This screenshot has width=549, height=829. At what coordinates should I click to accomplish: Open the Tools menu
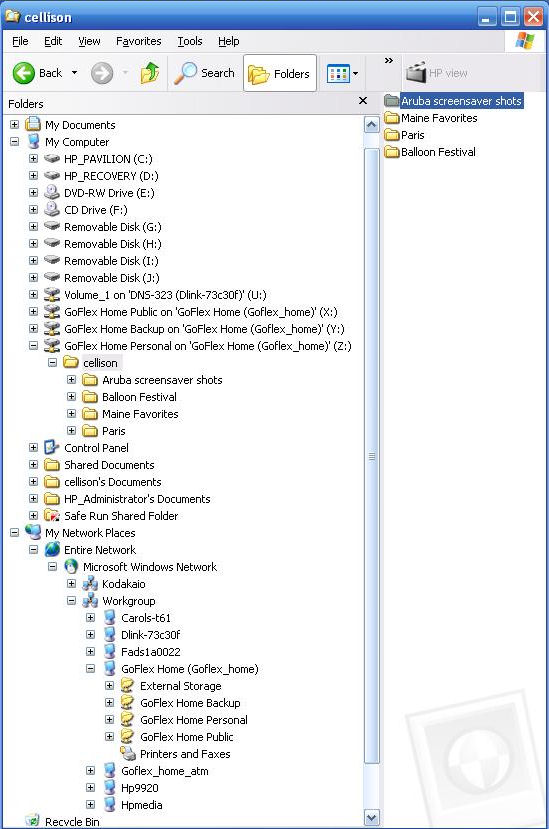pyautogui.click(x=190, y=41)
